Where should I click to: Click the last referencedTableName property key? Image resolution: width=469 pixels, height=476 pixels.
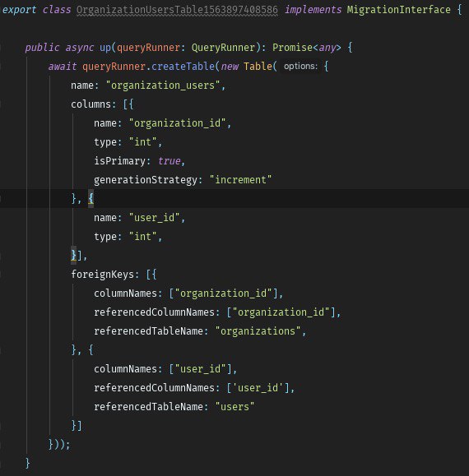tap(148, 406)
